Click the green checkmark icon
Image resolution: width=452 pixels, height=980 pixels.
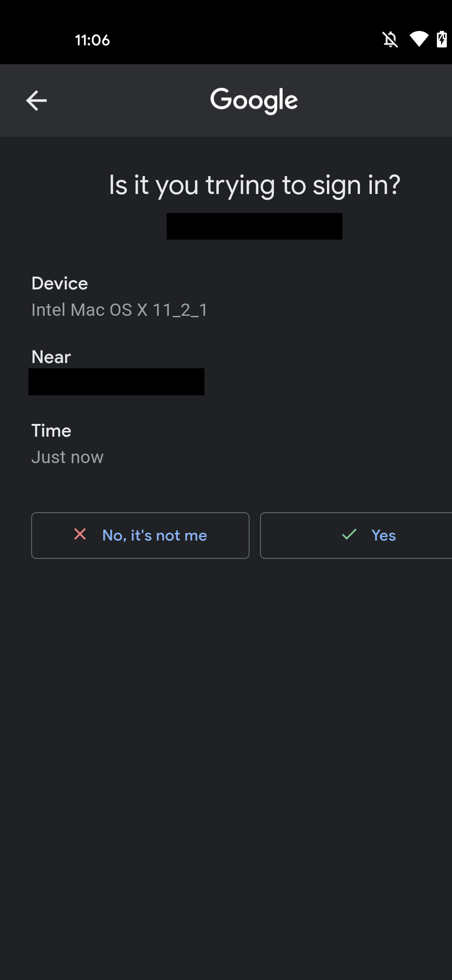tap(349, 534)
